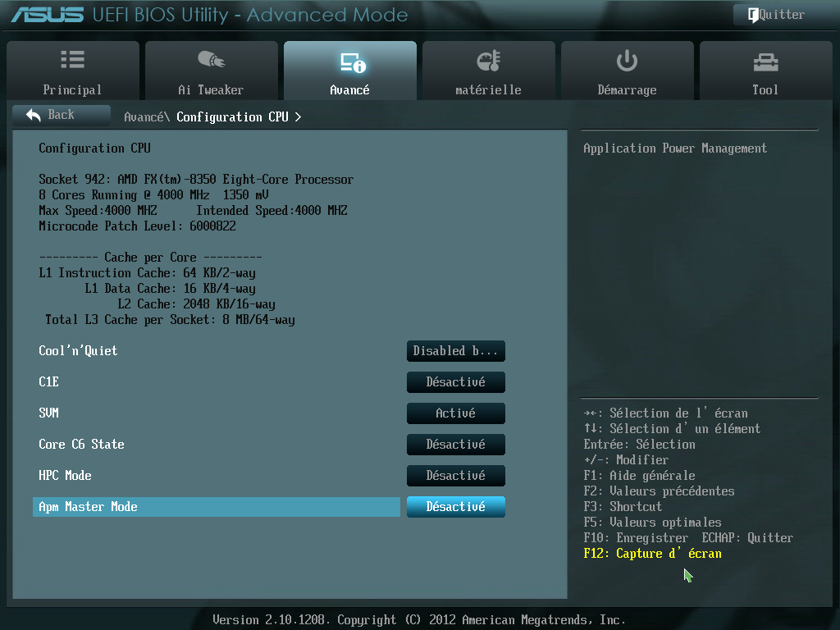Click the matérielle thermometer gauge icon
This screenshot has width=840, height=630.
[x=489, y=61]
